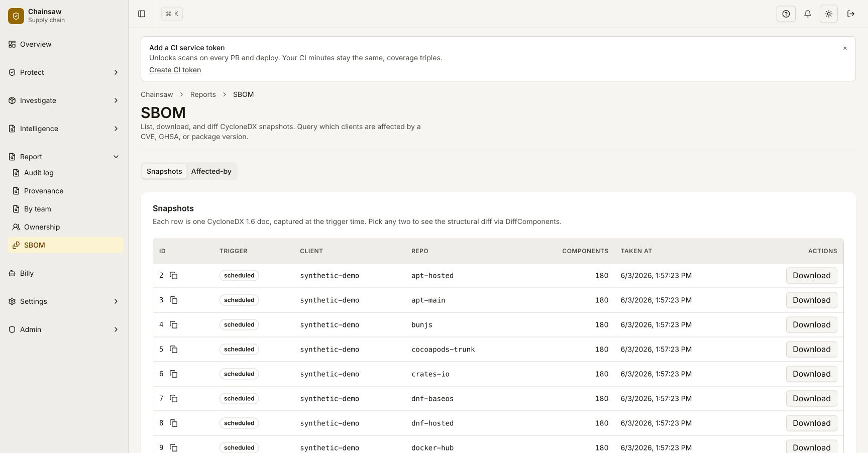Viewport: 868px width, 453px height.
Task: Download the crates-io snapshot
Action: [811, 374]
